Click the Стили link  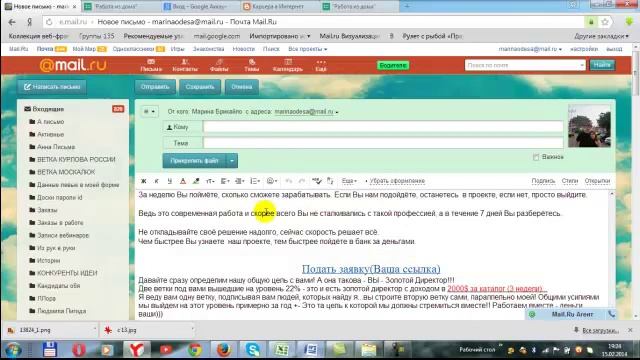[569, 181]
